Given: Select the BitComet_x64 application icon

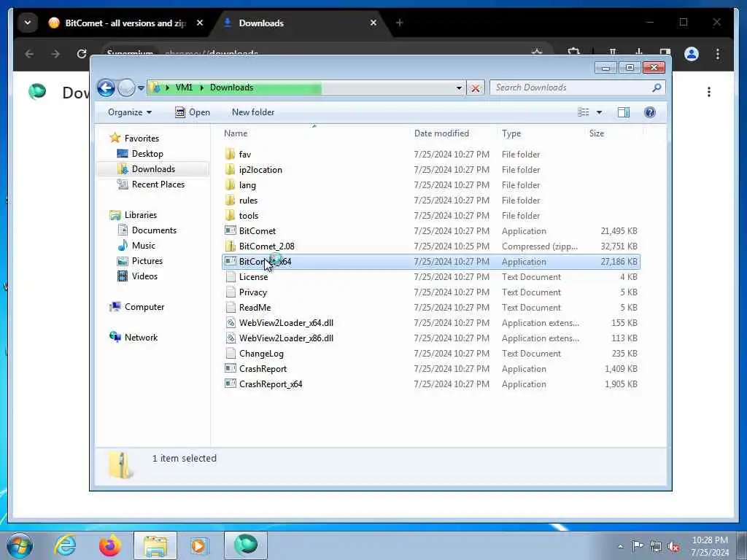Looking at the screenshot, I should point(230,262).
